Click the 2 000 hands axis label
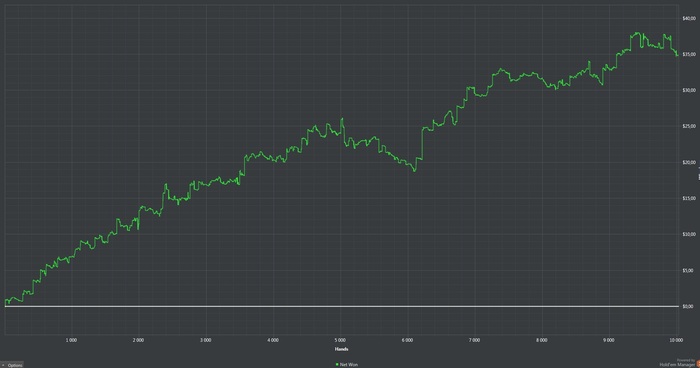 138,340
